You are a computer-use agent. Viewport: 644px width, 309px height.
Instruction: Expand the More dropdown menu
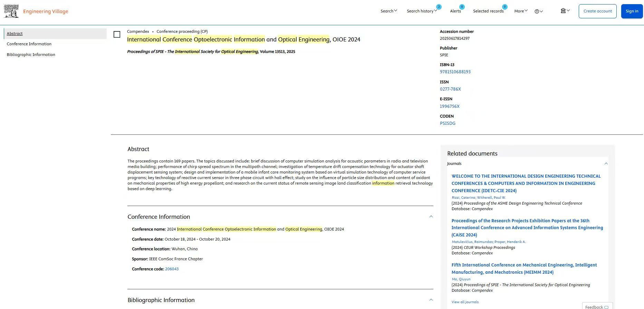tap(521, 11)
